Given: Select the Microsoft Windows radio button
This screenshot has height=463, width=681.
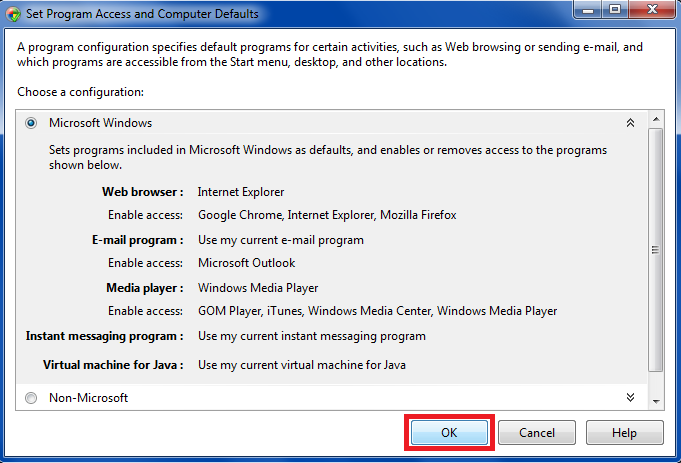Looking at the screenshot, I should (31, 123).
